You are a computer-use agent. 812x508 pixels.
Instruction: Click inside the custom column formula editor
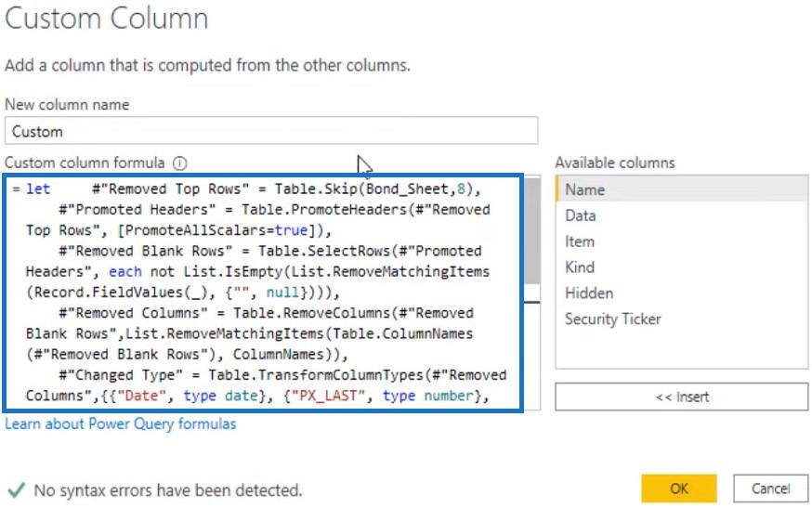click(x=263, y=293)
